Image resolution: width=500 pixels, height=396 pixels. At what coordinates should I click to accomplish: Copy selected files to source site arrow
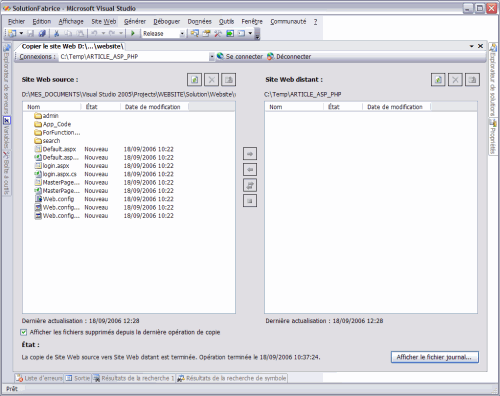(250, 169)
